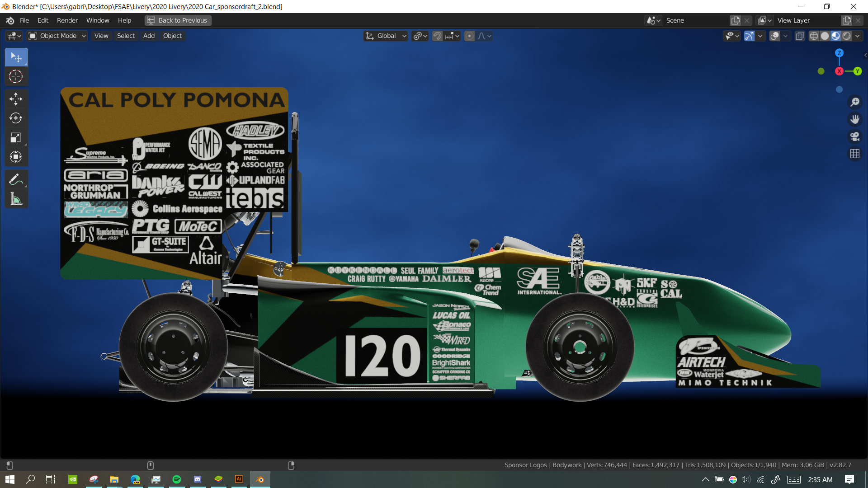Image resolution: width=868 pixels, height=488 pixels.
Task: Click the Back to Previous button
Action: coord(178,20)
